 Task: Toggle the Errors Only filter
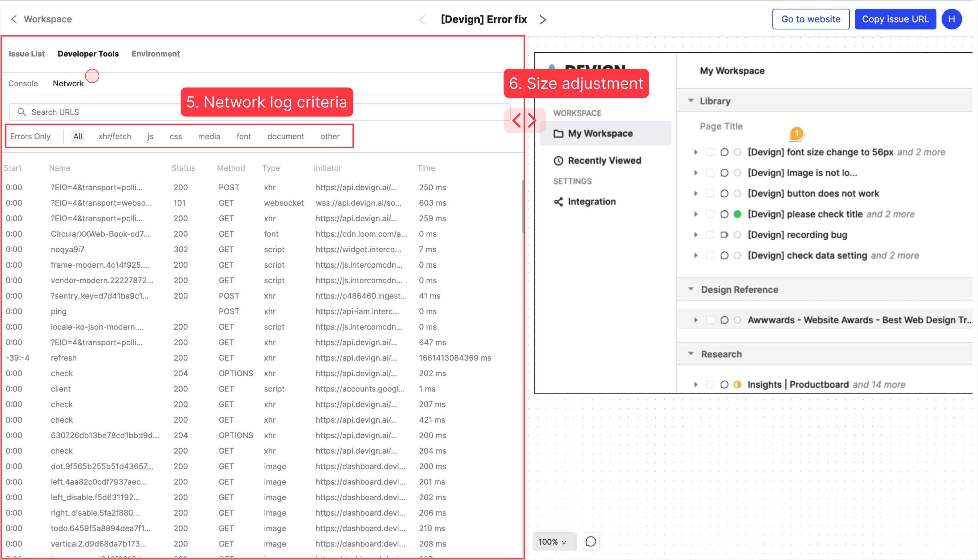pos(31,136)
